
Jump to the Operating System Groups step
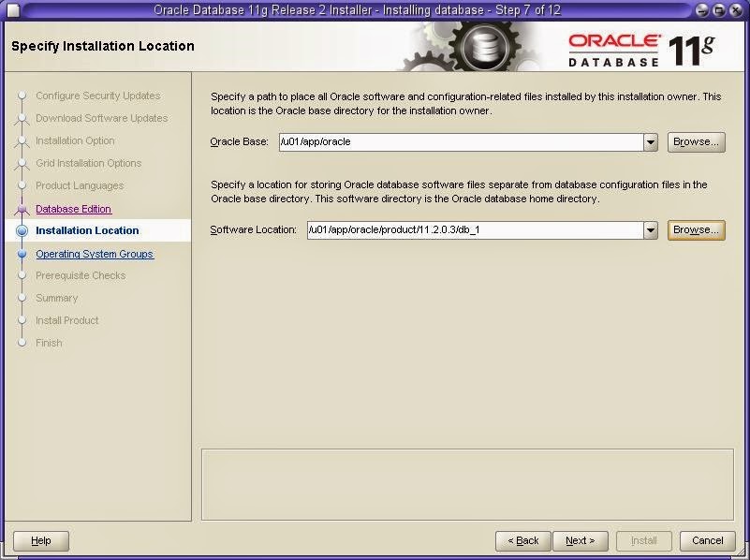pyautogui.click(x=95, y=254)
